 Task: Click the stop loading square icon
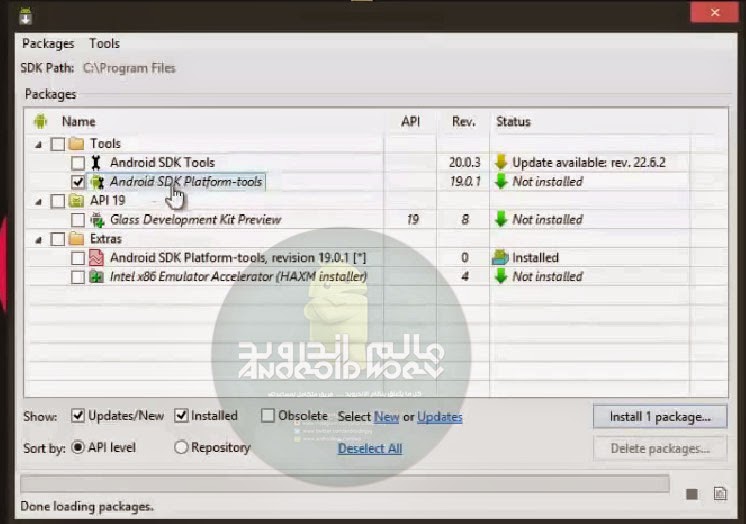692,494
